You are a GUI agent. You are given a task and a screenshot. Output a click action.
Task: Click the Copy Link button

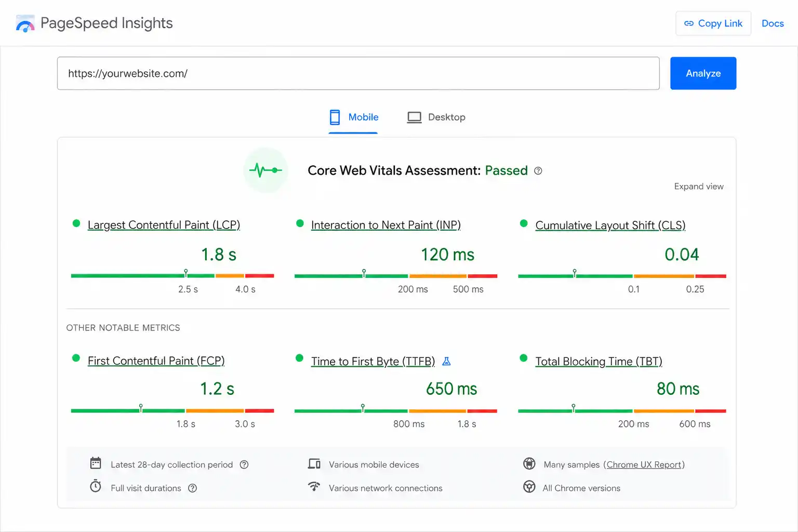coord(713,23)
